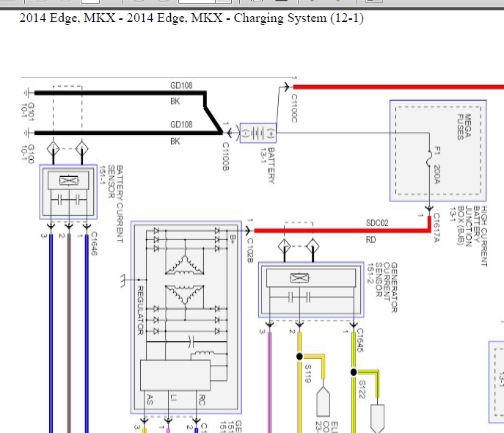
Task: Select the BATTERY CURRENT SENSOR 151-1 label
Action: tap(112, 204)
